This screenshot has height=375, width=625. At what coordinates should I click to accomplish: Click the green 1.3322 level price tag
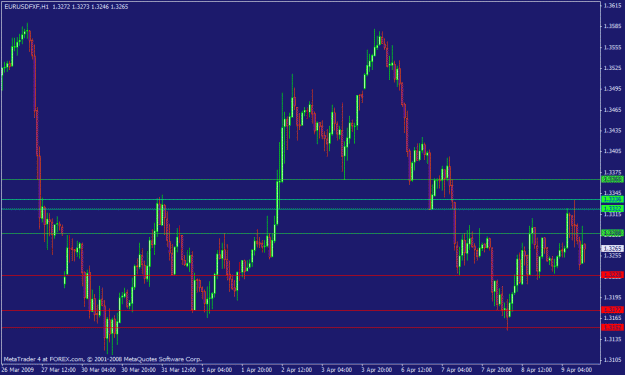tap(612, 209)
